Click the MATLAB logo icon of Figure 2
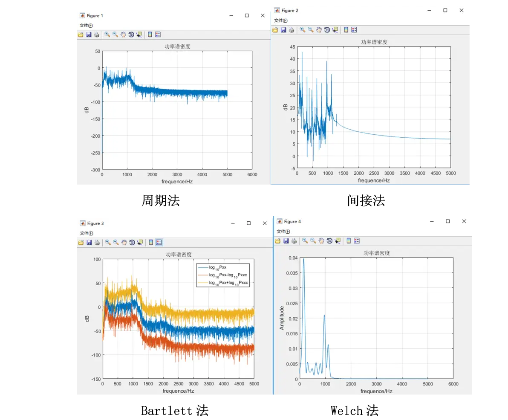This screenshot has width=508, height=420. pos(277,10)
